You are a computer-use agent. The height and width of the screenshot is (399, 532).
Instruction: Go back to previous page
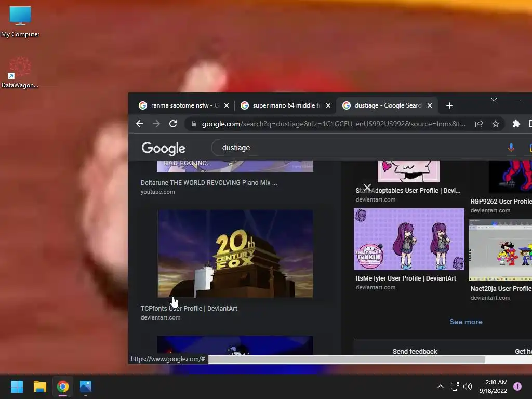[x=139, y=124]
